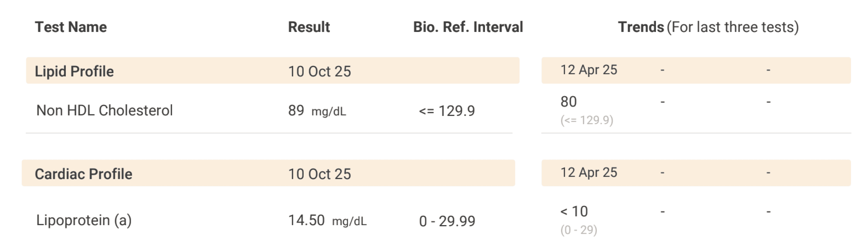Click the 89 mg/dL result value
Viewport: 868px width, 242px height.
click(317, 111)
